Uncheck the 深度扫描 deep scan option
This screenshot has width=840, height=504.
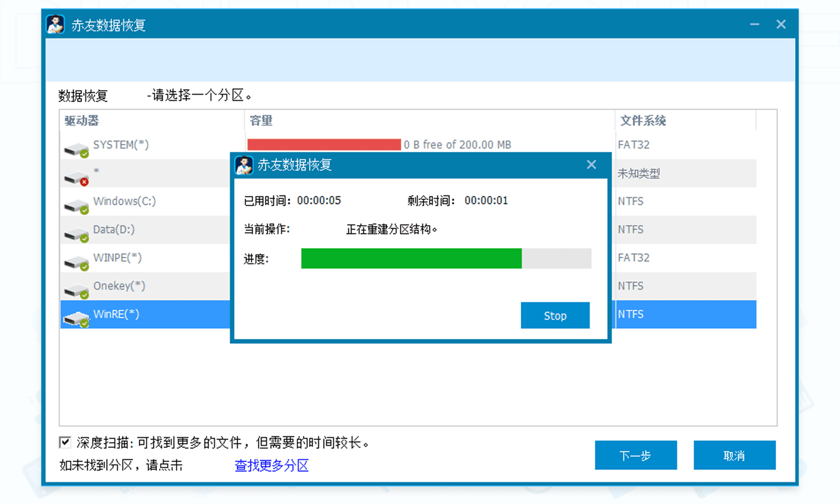tap(64, 442)
